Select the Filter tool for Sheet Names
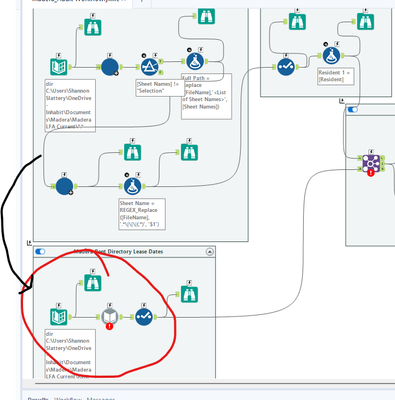 [x=149, y=67]
